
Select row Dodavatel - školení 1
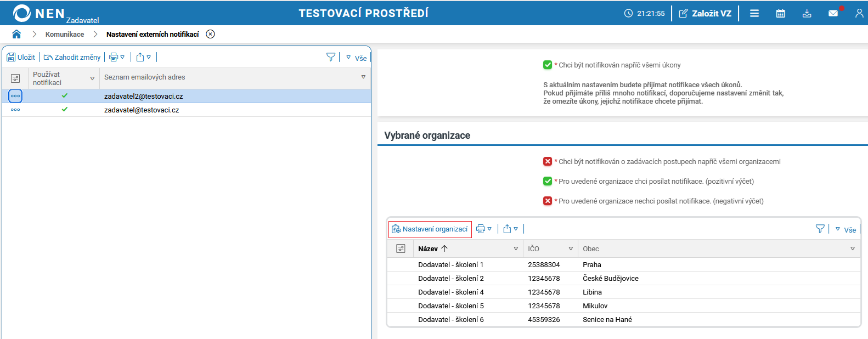624,264
